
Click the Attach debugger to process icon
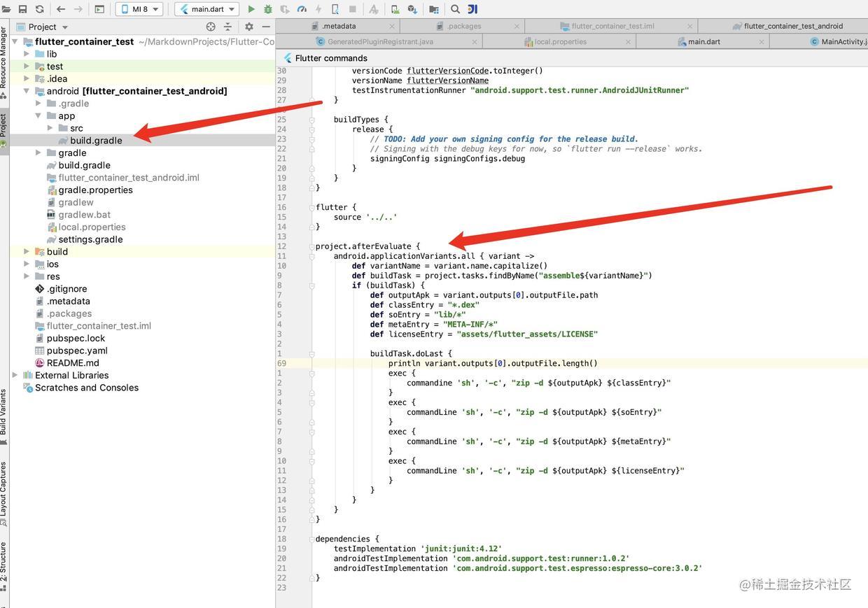point(335,9)
